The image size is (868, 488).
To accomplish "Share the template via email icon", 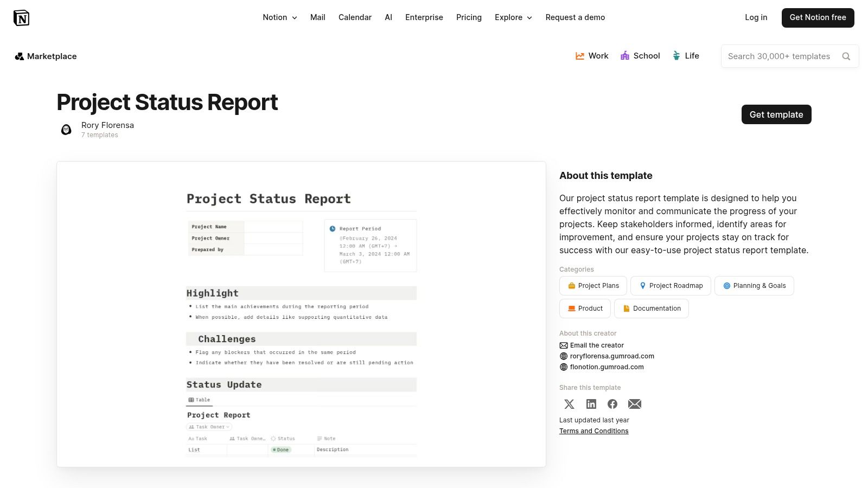I will [635, 404].
